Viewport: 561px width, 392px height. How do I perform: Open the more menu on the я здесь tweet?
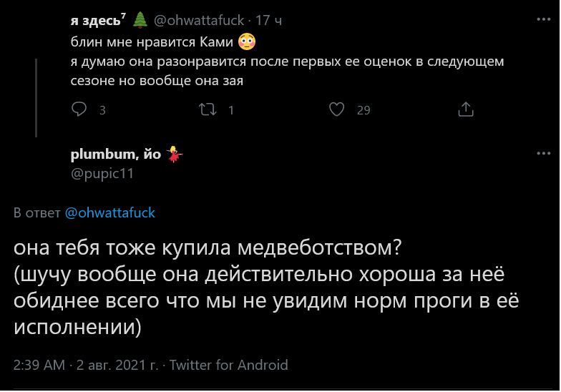tap(543, 20)
